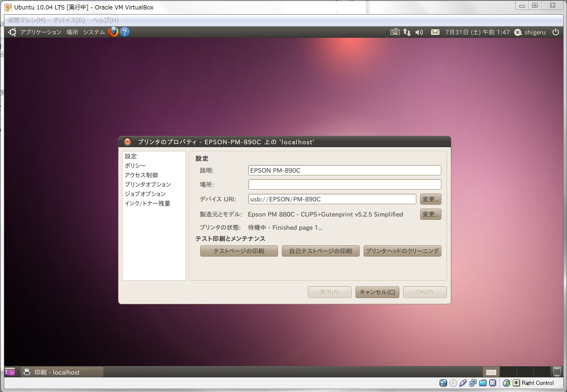The width and height of the screenshot is (567, 392).
Task: Click the OK(O) button
Action: tap(425, 292)
